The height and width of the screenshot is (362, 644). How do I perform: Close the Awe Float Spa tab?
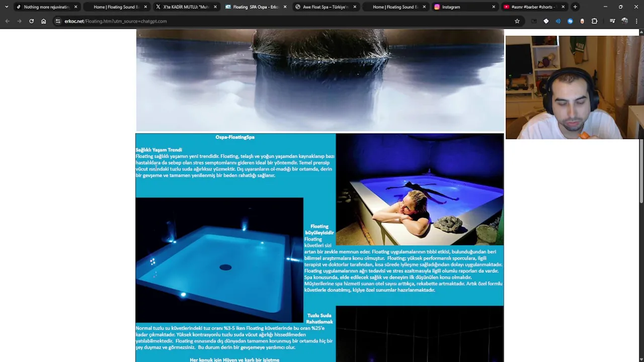[x=355, y=7]
